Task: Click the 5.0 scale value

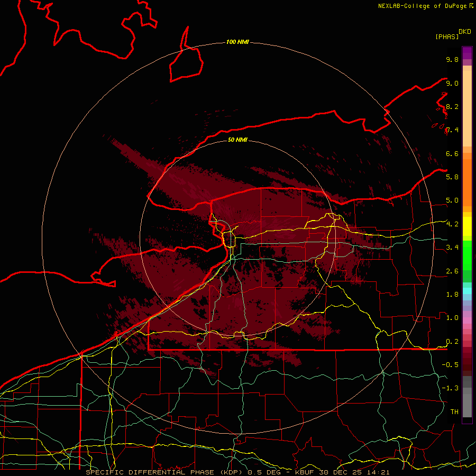Action: pos(452,200)
